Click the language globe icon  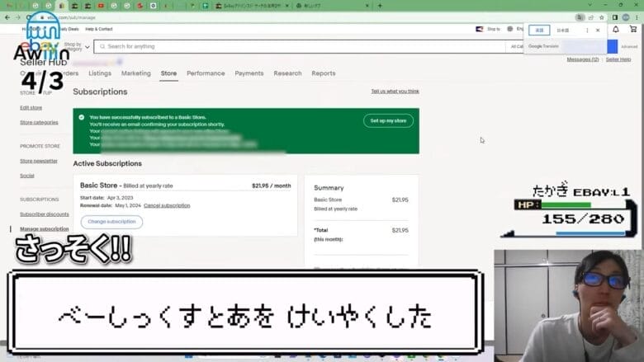click(509, 29)
